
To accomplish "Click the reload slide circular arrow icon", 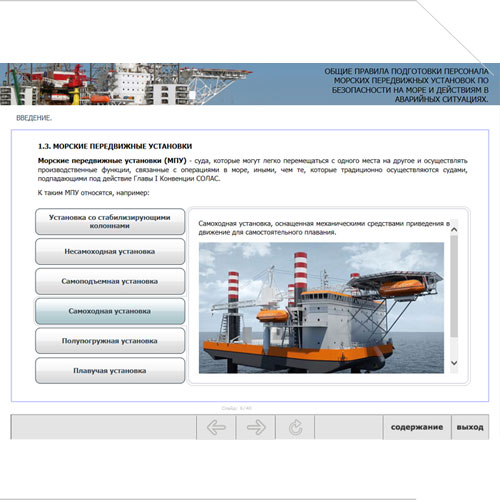I will click(x=295, y=427).
